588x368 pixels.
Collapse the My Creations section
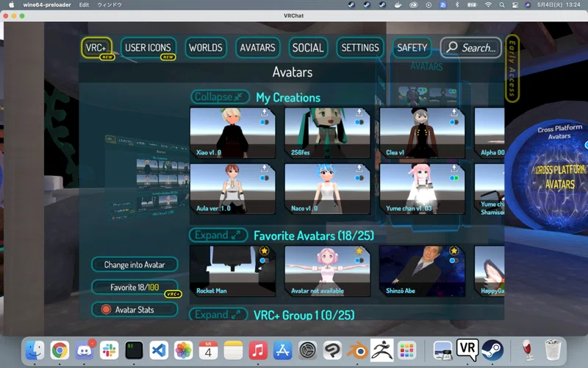click(x=220, y=97)
